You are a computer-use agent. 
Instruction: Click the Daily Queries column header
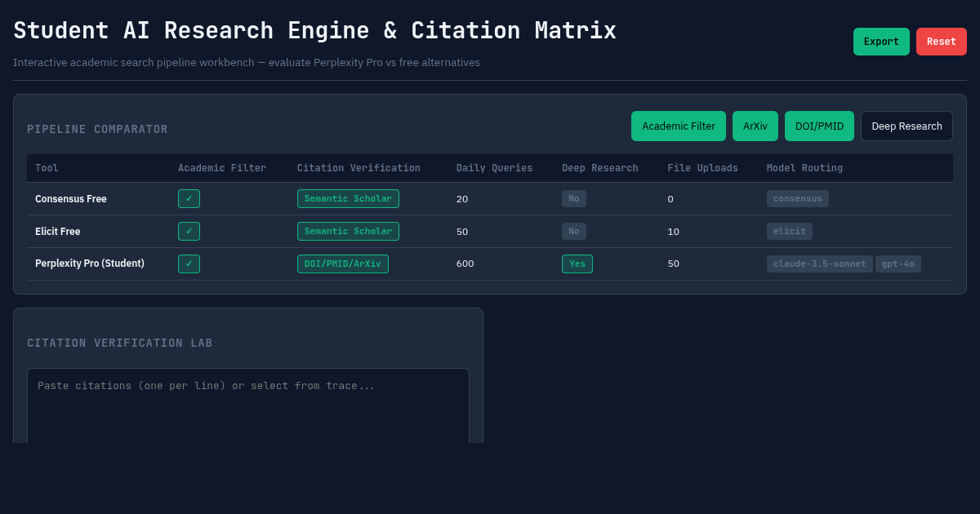494,168
